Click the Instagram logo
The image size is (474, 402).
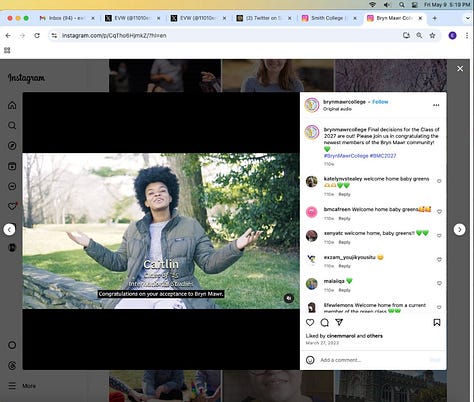(x=26, y=78)
